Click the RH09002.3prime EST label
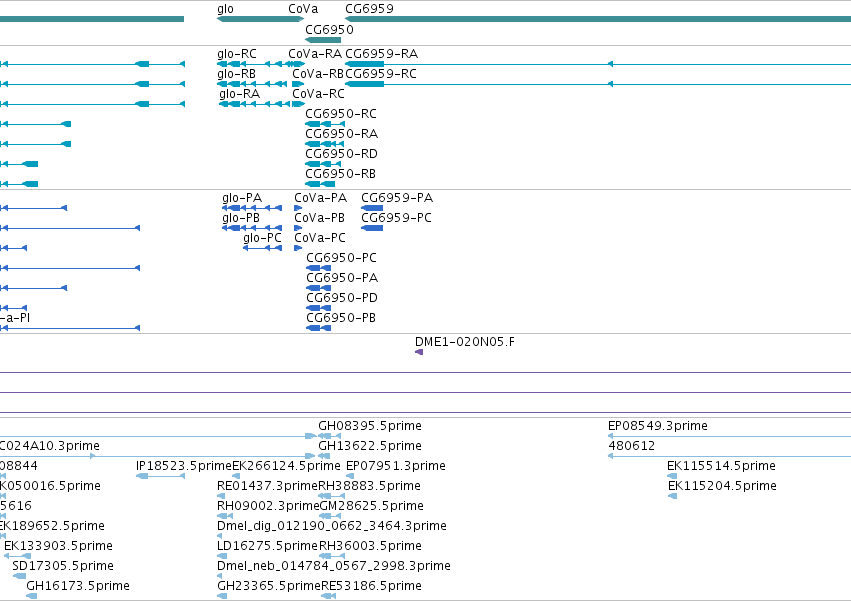Viewport: 851px width, 601px height. click(268, 506)
